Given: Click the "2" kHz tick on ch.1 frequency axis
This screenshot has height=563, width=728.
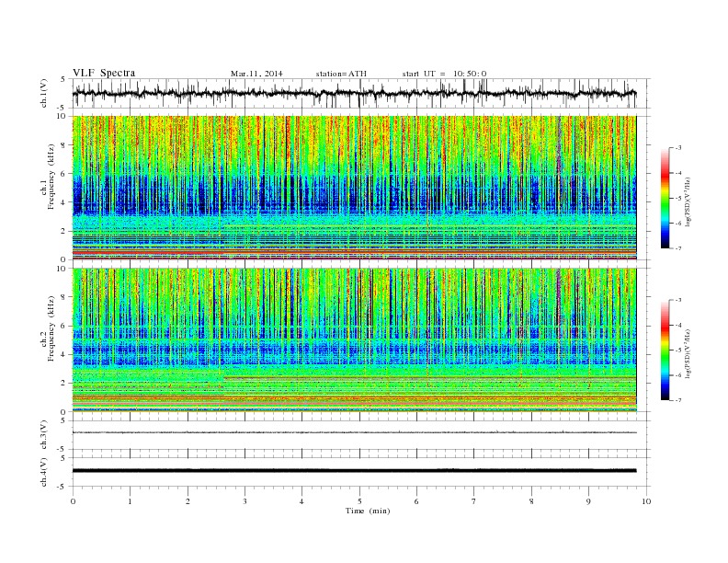Looking at the screenshot, I should point(64,231).
